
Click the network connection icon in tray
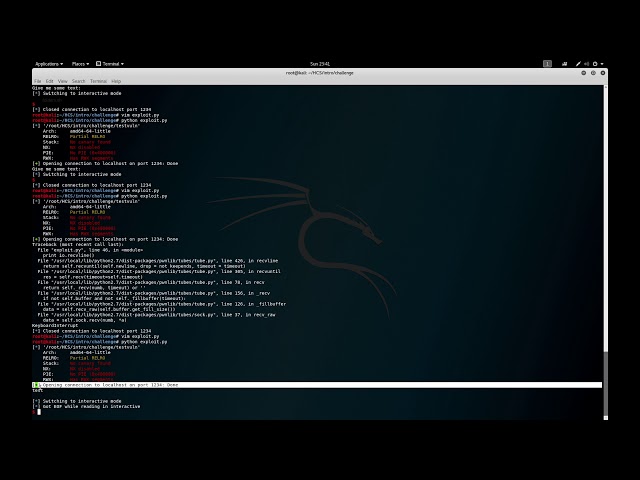tap(564, 64)
